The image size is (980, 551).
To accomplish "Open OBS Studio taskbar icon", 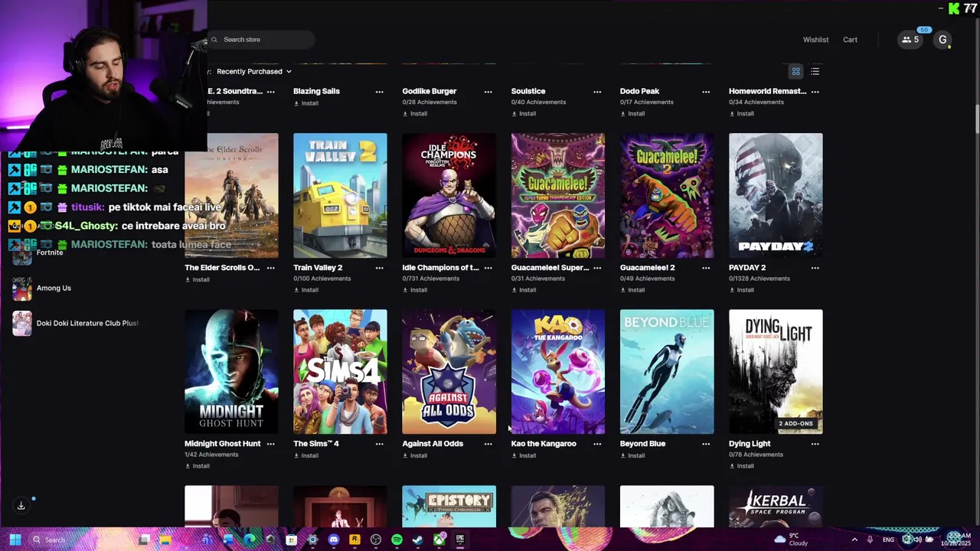I will 376,540.
